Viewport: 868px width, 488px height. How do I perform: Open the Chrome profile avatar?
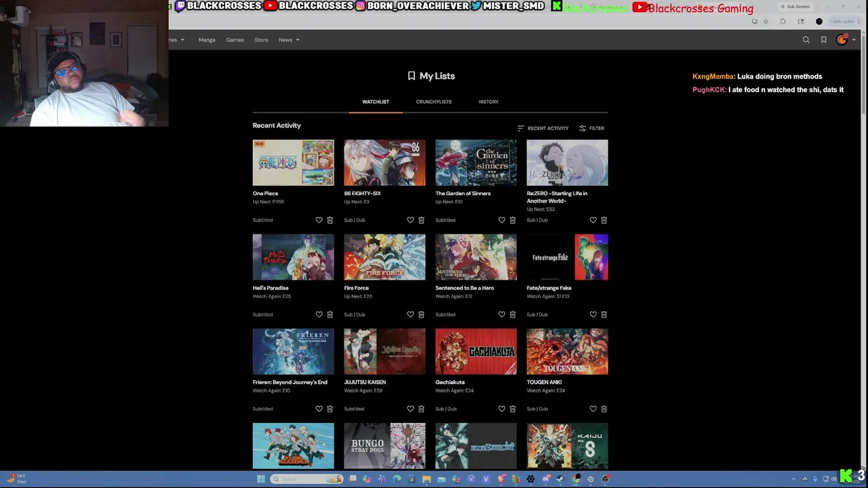pyautogui.click(x=819, y=21)
